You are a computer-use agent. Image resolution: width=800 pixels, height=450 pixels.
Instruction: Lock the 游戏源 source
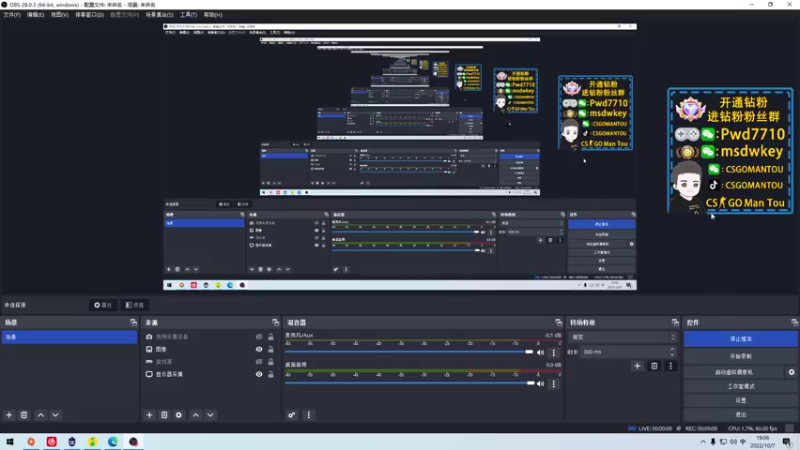click(271, 362)
